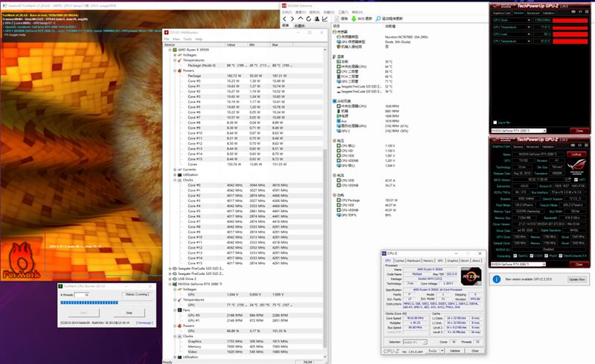Viewport: 595px width, 364px height.
Task: Collapse the Powers node under Ryzen 9 3950X
Action: 175,71
